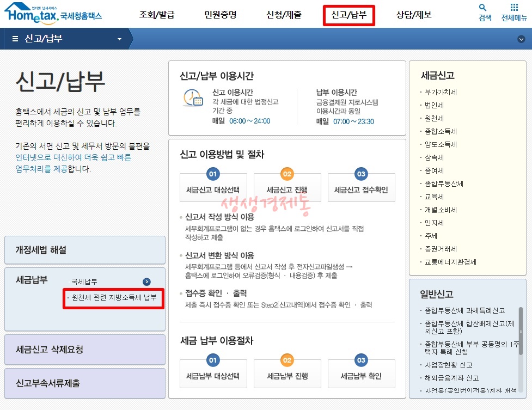Image resolution: width=532 pixels, height=410 pixels.
Task: Select the 03 세금납부 확인 step badge
Action: 360,360
